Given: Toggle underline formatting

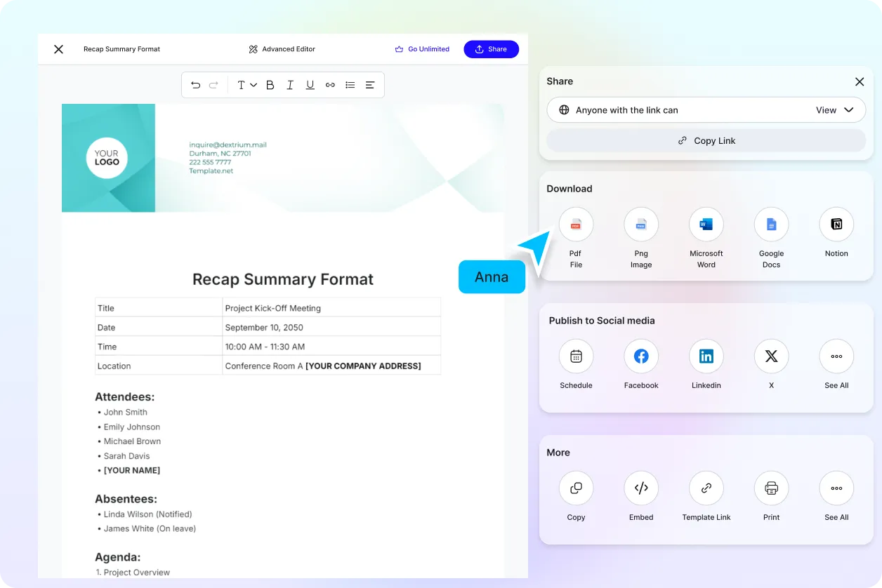Looking at the screenshot, I should pyautogui.click(x=310, y=85).
